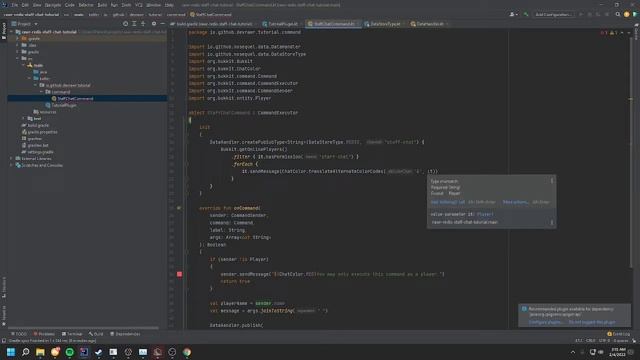Click quick-fix link in type mismatch popup
640x360 pixels.
click(x=448, y=202)
